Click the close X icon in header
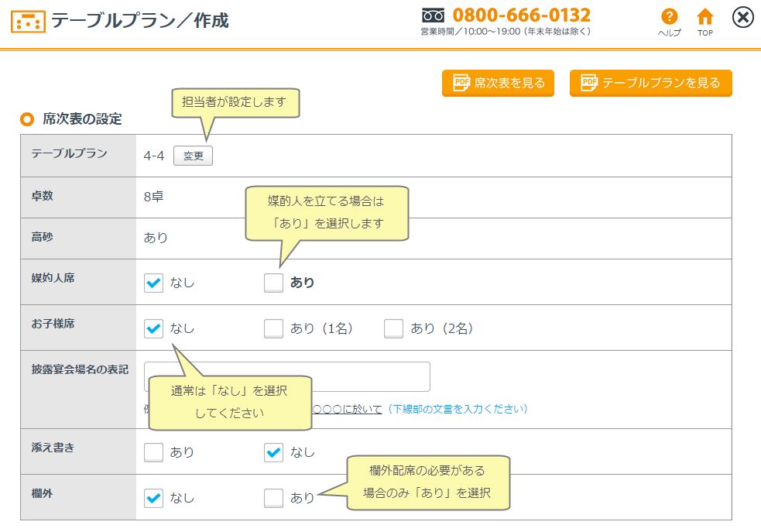 pos(742,18)
